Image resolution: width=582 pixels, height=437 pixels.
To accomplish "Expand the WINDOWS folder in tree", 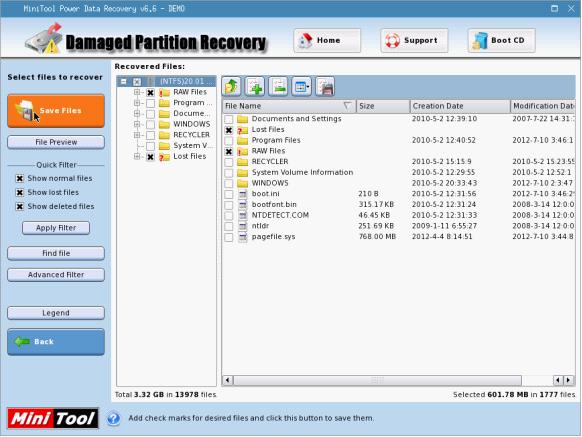I will pos(137,124).
